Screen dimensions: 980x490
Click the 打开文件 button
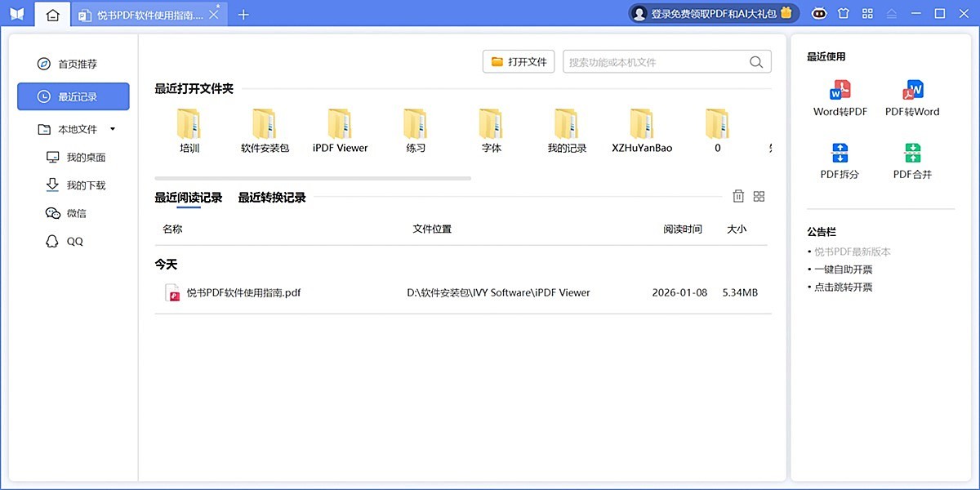tap(518, 60)
